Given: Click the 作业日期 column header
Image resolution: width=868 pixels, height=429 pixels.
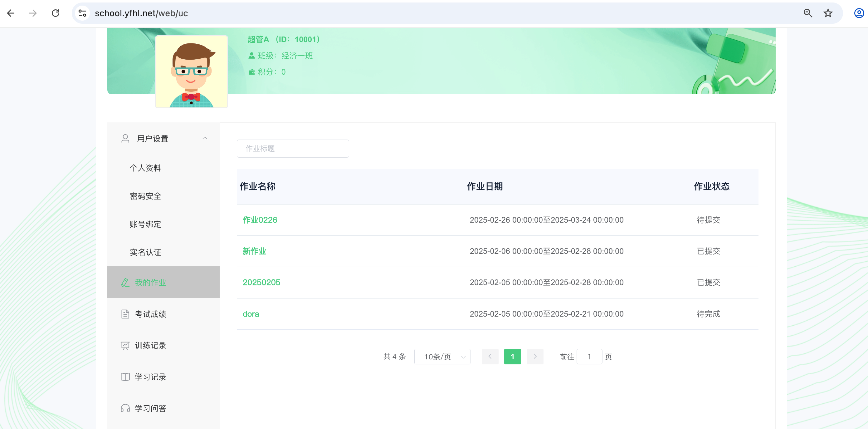Looking at the screenshot, I should (485, 186).
